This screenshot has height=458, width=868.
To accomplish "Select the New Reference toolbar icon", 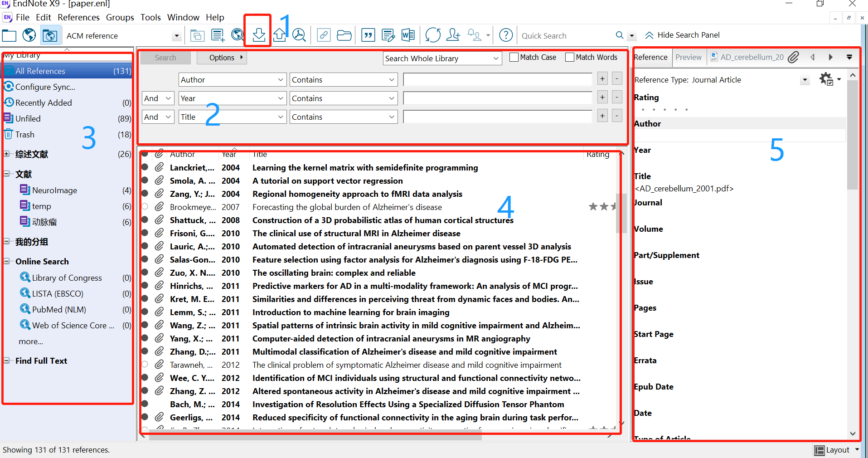I will (218, 35).
